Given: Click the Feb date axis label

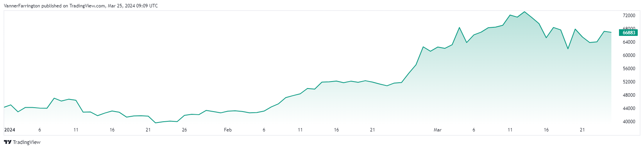Looking at the screenshot, I should coord(228,130).
